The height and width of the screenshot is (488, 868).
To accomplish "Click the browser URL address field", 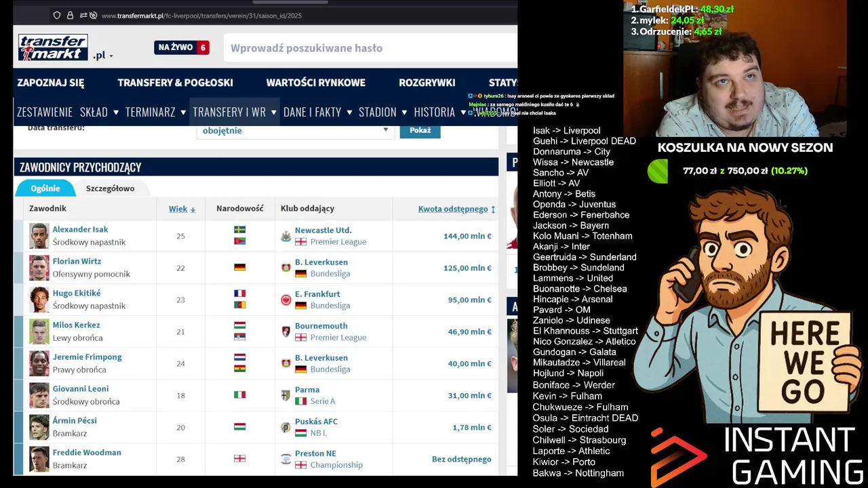I will pos(201,16).
